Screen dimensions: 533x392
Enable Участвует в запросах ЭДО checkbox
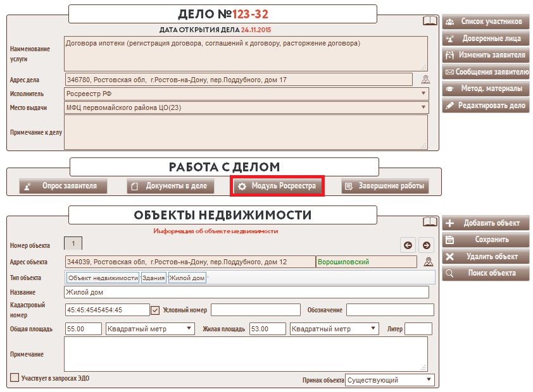tap(15, 378)
